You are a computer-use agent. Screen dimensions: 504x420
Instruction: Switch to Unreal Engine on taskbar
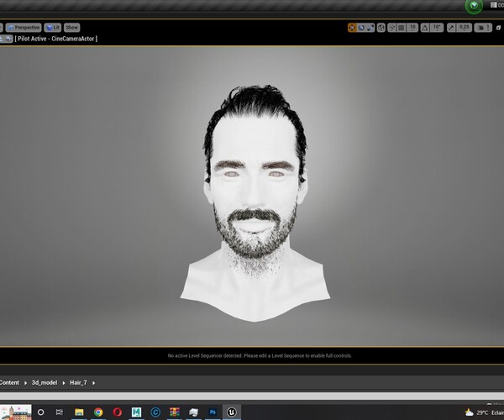click(232, 412)
